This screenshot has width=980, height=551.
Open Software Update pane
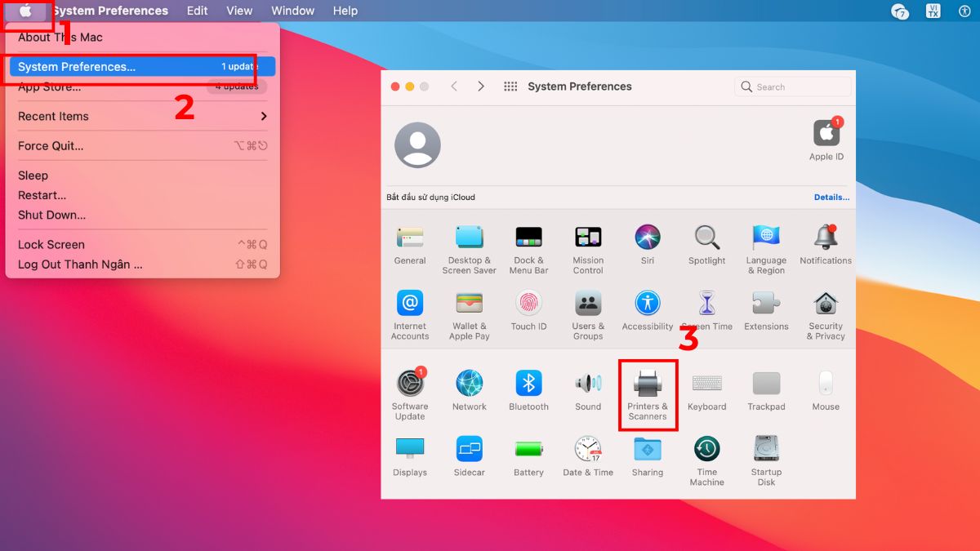point(410,394)
